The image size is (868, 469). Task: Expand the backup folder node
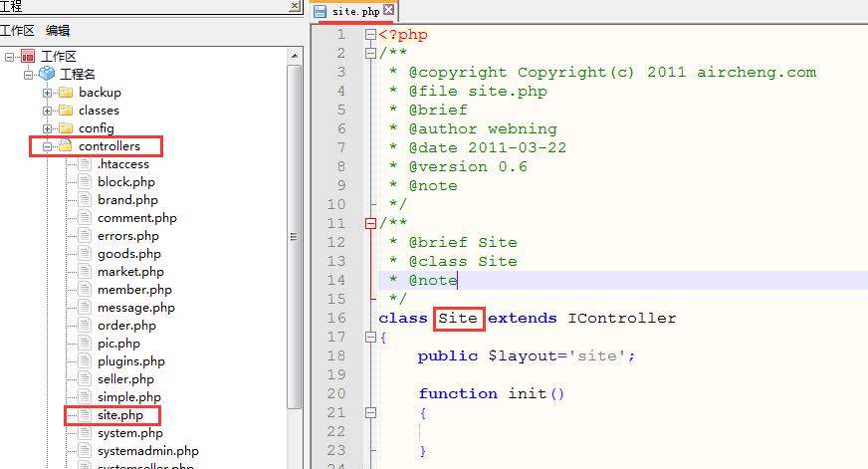coord(47,93)
